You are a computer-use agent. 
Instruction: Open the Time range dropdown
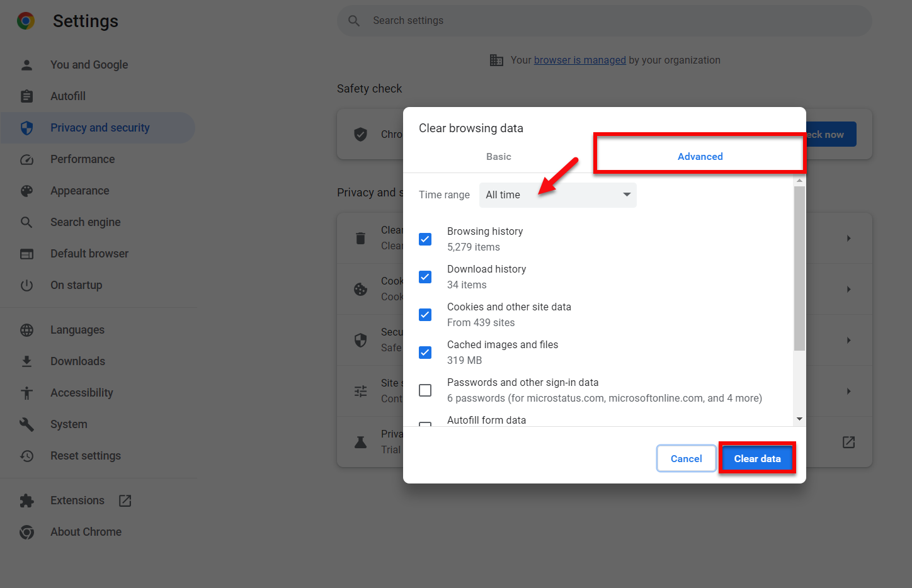pyautogui.click(x=557, y=195)
